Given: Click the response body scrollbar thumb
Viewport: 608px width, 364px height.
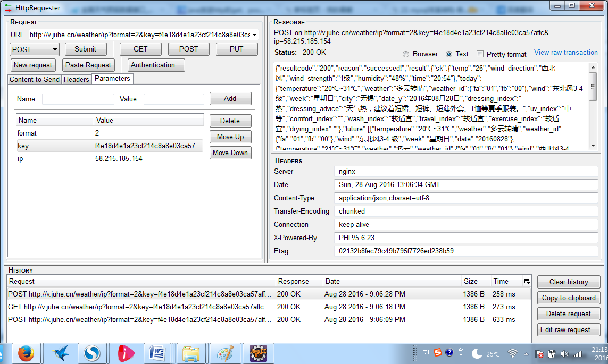Looking at the screenshot, I should coord(593,87).
